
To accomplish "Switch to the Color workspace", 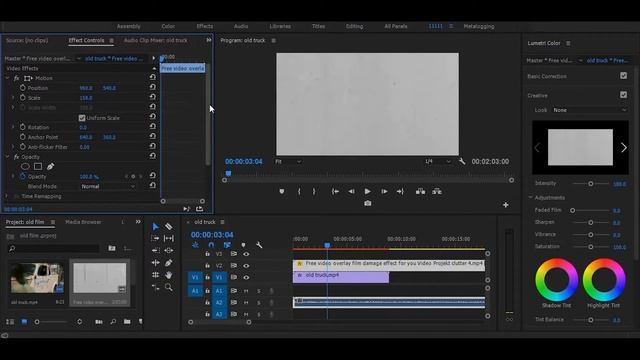I will point(168,26).
